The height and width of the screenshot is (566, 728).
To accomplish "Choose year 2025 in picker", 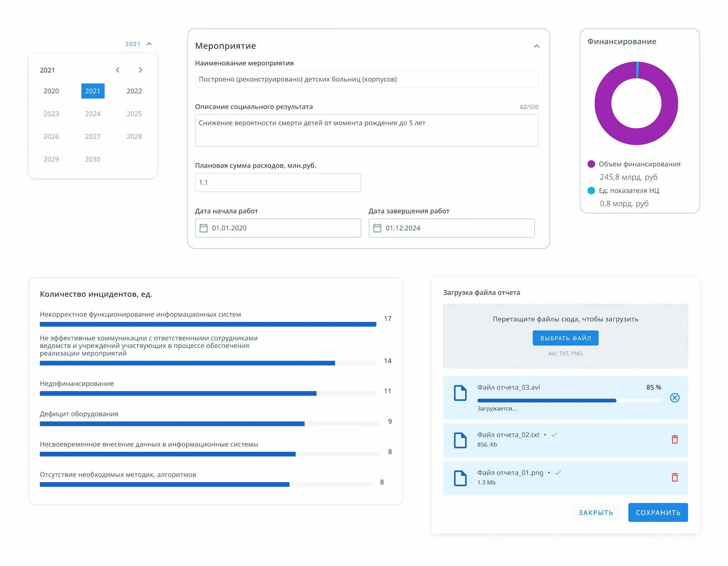I will tap(134, 114).
